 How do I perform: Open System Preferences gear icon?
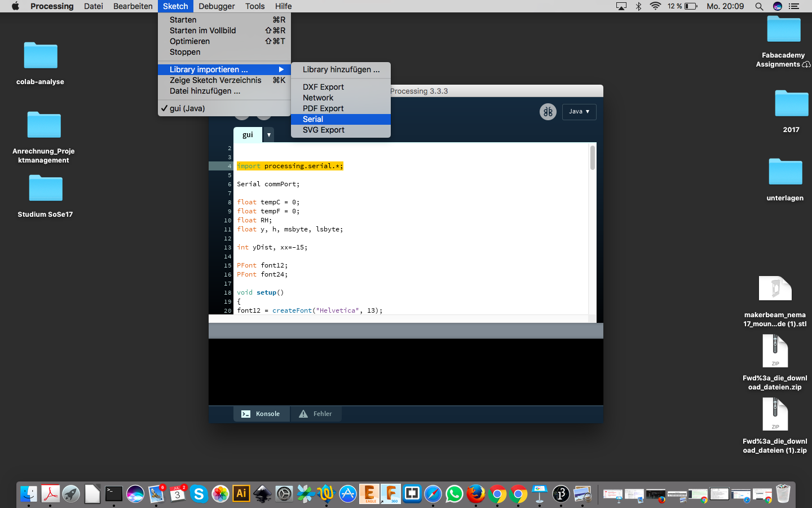(x=284, y=494)
